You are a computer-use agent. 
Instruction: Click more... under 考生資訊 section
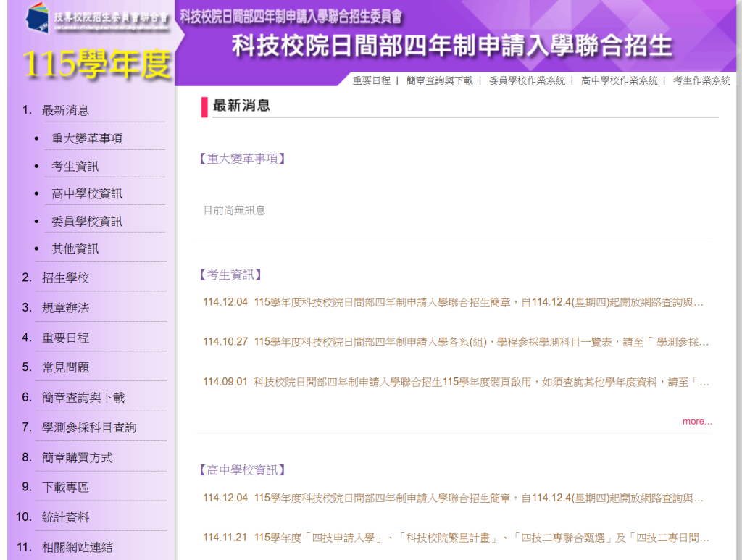click(696, 421)
